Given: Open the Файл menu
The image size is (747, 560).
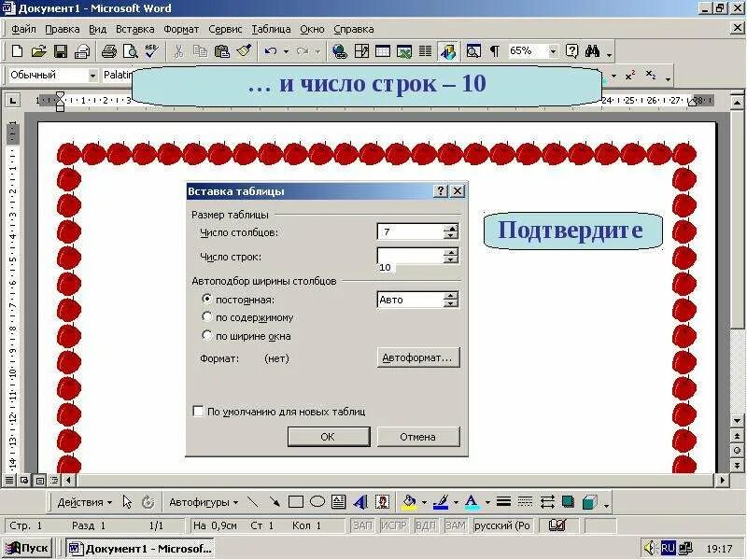Looking at the screenshot, I should tap(23, 29).
